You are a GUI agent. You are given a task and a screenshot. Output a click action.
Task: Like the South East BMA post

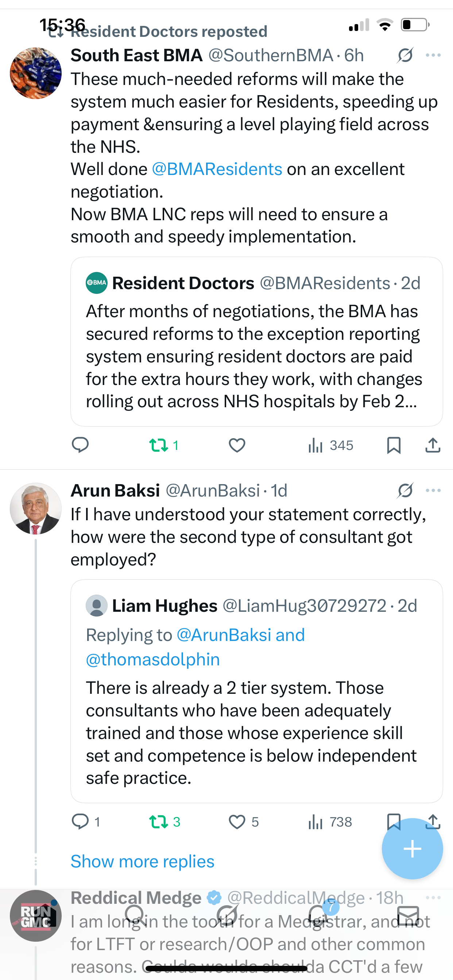click(x=237, y=445)
